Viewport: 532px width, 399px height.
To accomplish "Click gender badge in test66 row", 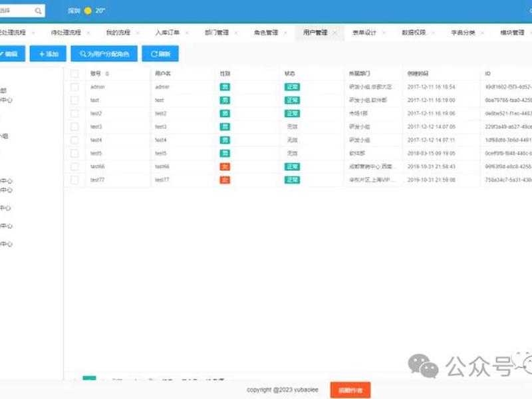I will (x=225, y=167).
